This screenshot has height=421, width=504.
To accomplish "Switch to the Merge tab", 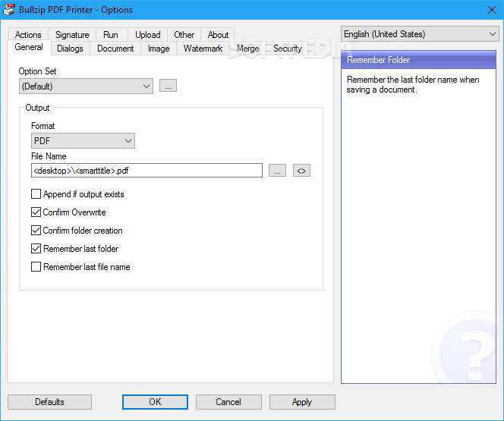I will tap(247, 49).
